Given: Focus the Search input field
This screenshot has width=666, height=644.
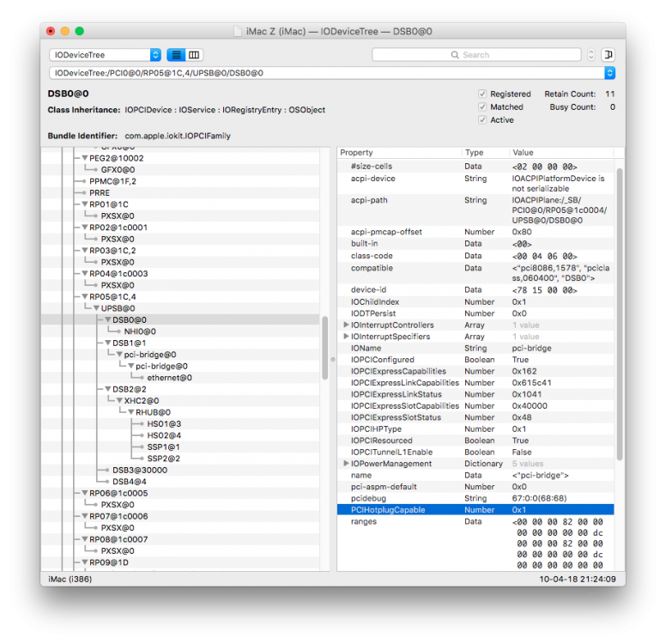Looking at the screenshot, I should tap(476, 55).
